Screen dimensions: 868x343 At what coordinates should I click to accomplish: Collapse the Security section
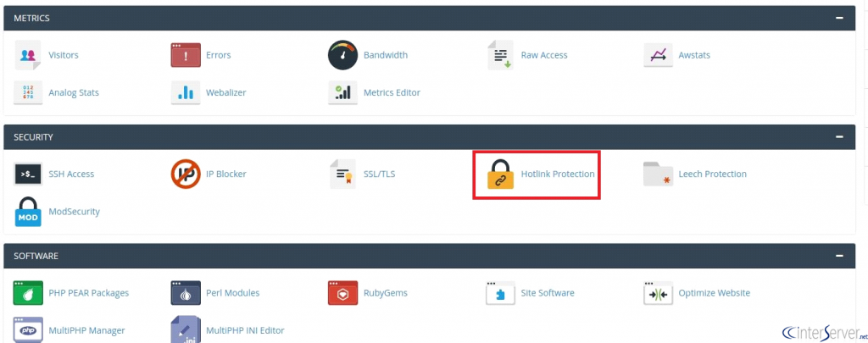pyautogui.click(x=840, y=136)
